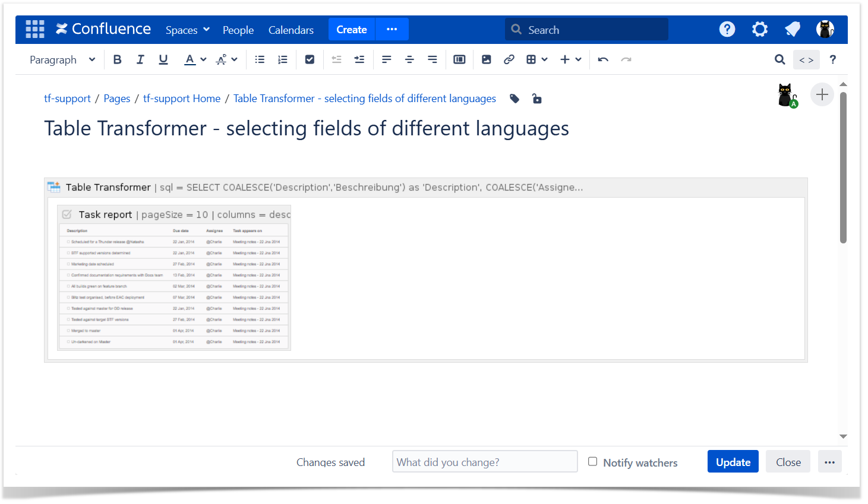868x504 pixels.
Task: Toggle source editor view button
Action: coord(806,60)
